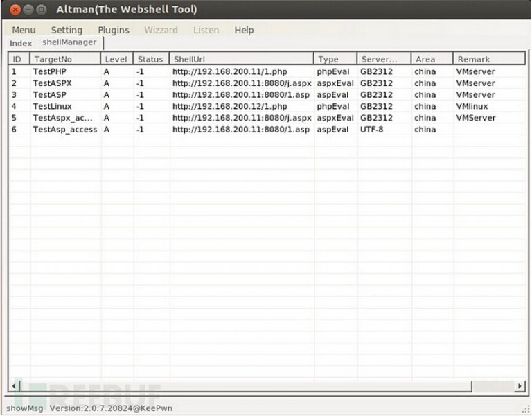Click the VMServer remark in row 5
Image resolution: width=532 pixels, height=416 pixels.
click(x=476, y=118)
